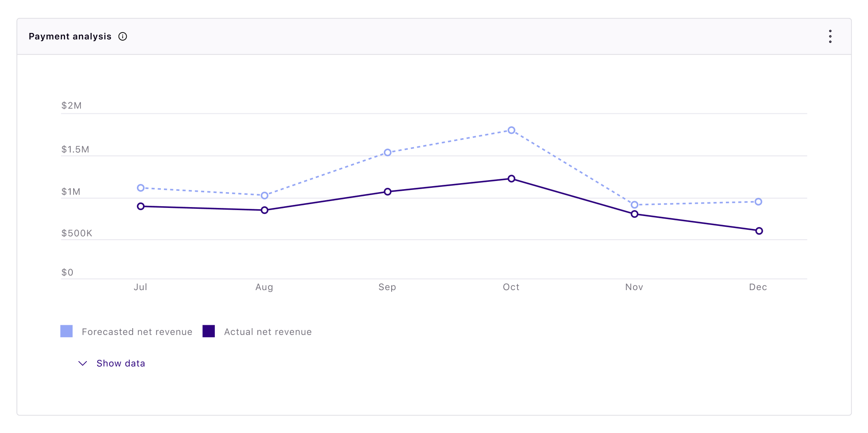Click the info icon next to Payment analysis
Image resolution: width=868 pixels, height=433 pixels.
click(x=122, y=36)
